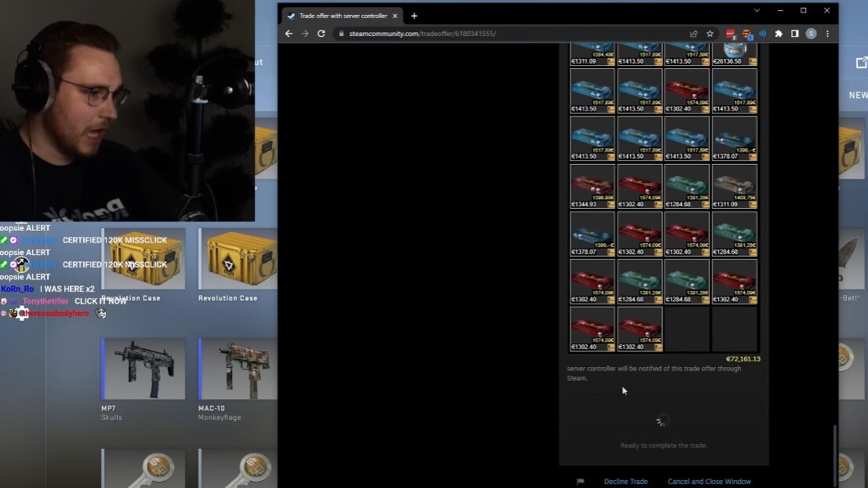The height and width of the screenshot is (488, 868).
Task: Open the orange round extension icon
Action: [x=747, y=35]
